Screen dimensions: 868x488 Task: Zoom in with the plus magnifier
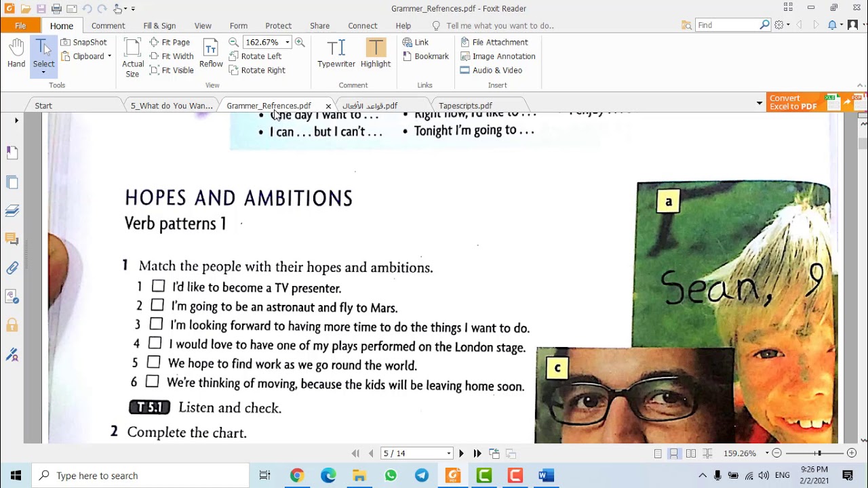click(x=300, y=42)
